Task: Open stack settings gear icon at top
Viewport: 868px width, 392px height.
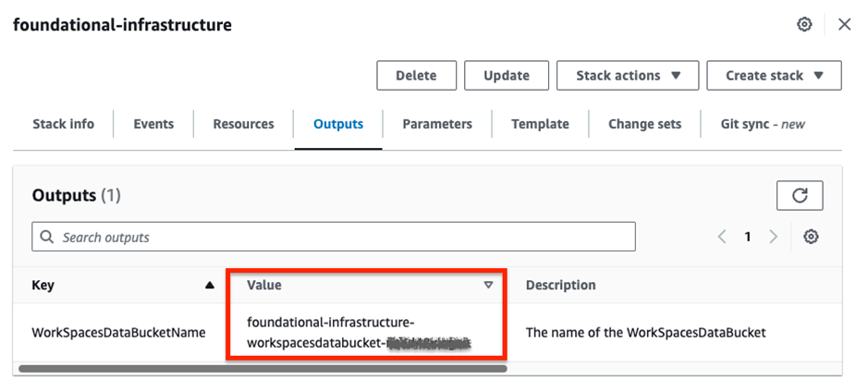Action: (804, 25)
